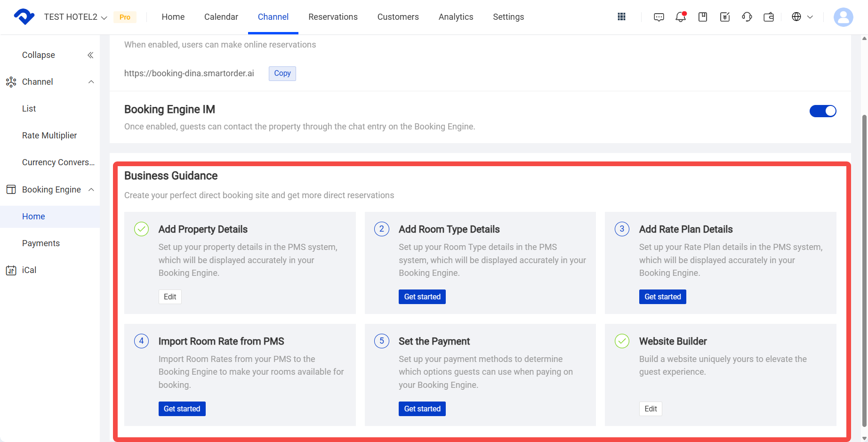Click the bookmark guide icon in header
Screen dimensions: 868x442
click(x=703, y=17)
